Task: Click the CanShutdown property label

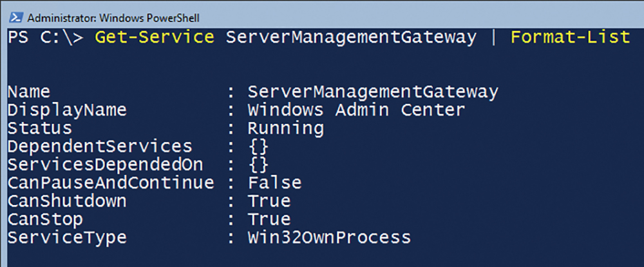Action: tap(67, 201)
